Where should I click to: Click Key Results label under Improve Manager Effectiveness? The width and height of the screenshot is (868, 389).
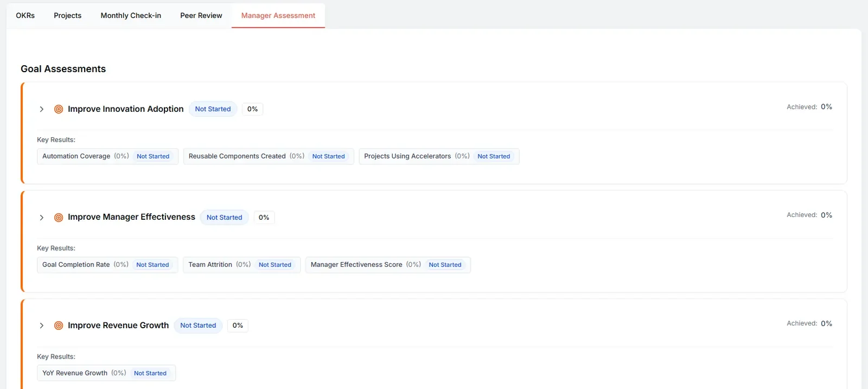click(56, 248)
